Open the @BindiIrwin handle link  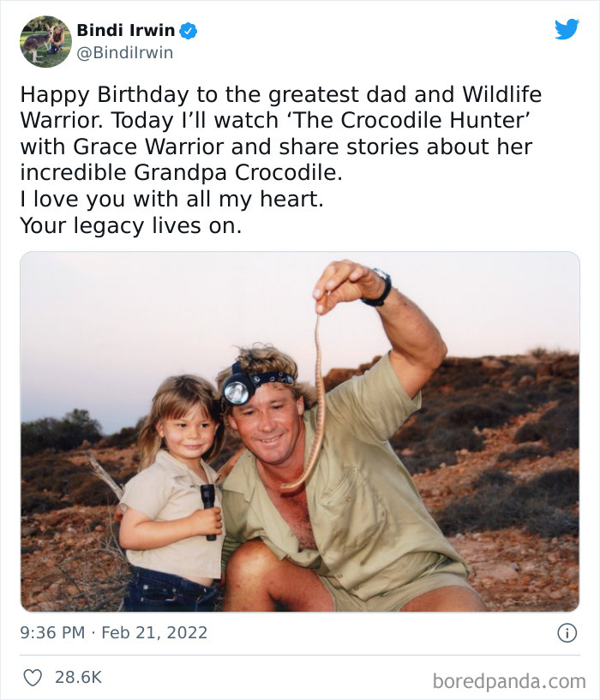click(125, 53)
